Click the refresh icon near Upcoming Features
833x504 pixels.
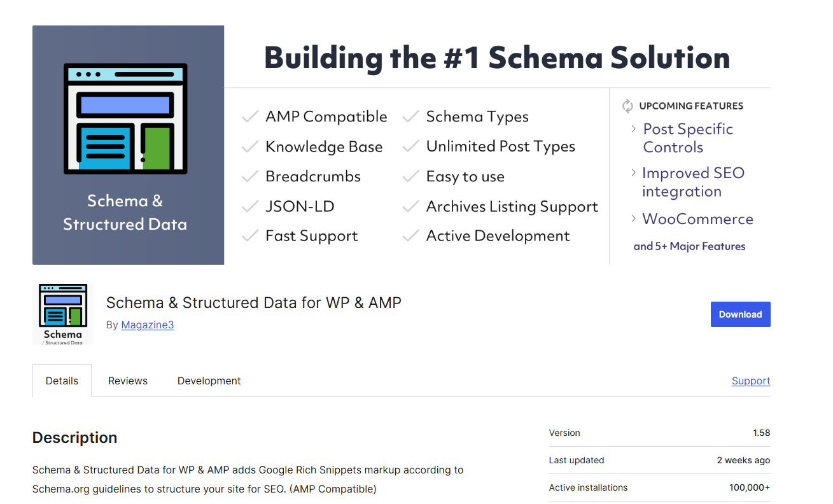(x=627, y=106)
